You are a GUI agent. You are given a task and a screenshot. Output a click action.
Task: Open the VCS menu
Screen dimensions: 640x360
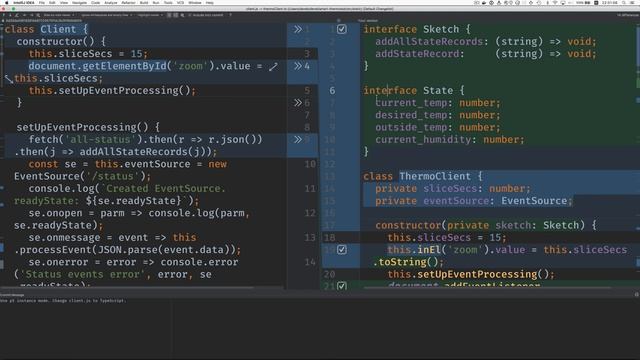[x=180, y=2]
